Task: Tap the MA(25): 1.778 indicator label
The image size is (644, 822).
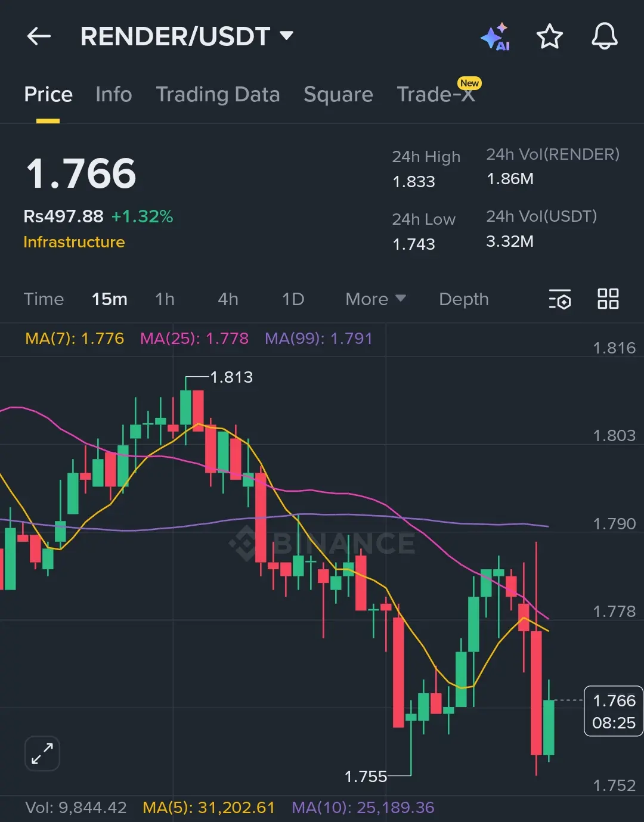Action: tap(194, 339)
